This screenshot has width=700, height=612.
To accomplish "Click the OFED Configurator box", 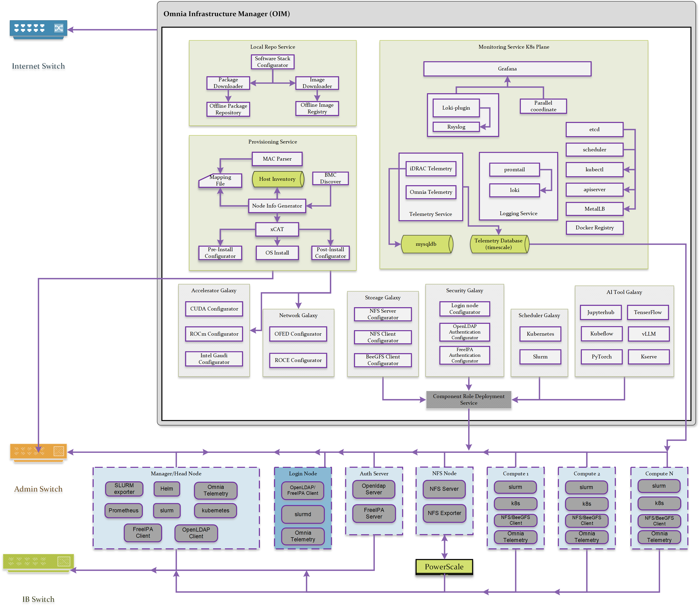I will pos(298,334).
